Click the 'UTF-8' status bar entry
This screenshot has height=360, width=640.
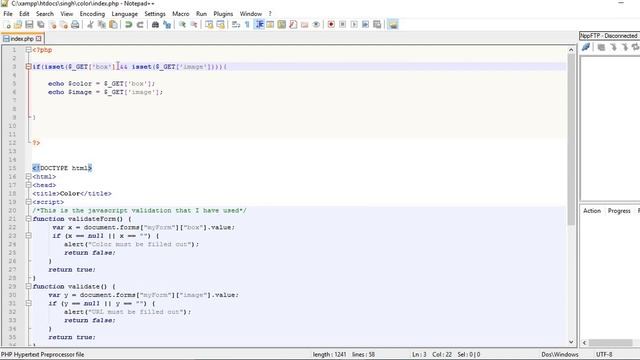coord(604,354)
